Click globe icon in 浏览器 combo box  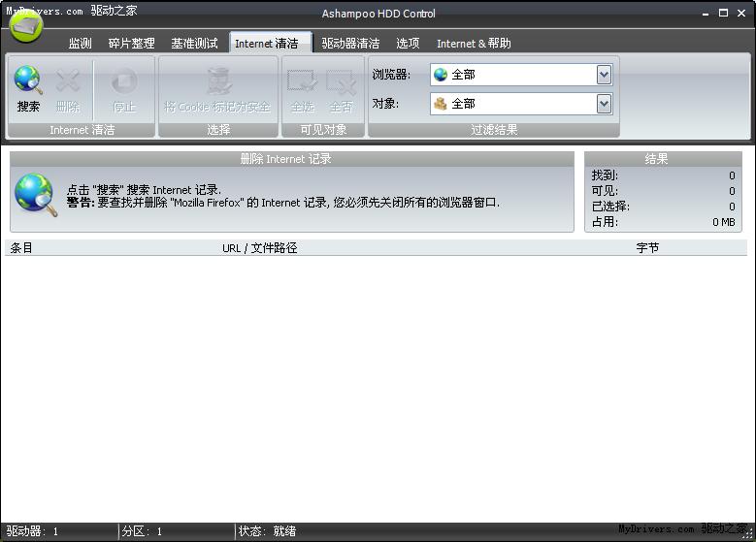[x=441, y=75]
